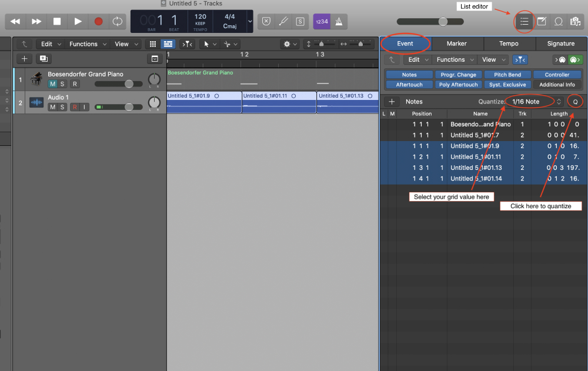The image size is (588, 371).
Task: Toggle the Pitch Bend filter button
Action: (507, 75)
